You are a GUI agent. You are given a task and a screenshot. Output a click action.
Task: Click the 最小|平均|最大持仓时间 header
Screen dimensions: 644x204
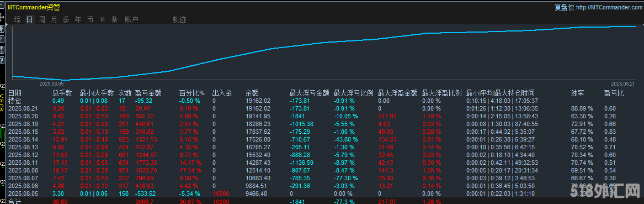[x=501, y=93]
